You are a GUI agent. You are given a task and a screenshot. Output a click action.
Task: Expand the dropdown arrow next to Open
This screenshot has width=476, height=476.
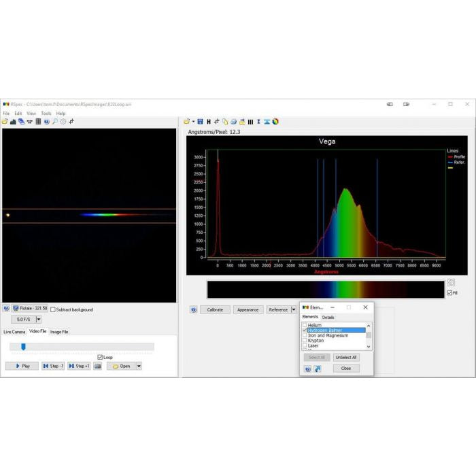(139, 366)
